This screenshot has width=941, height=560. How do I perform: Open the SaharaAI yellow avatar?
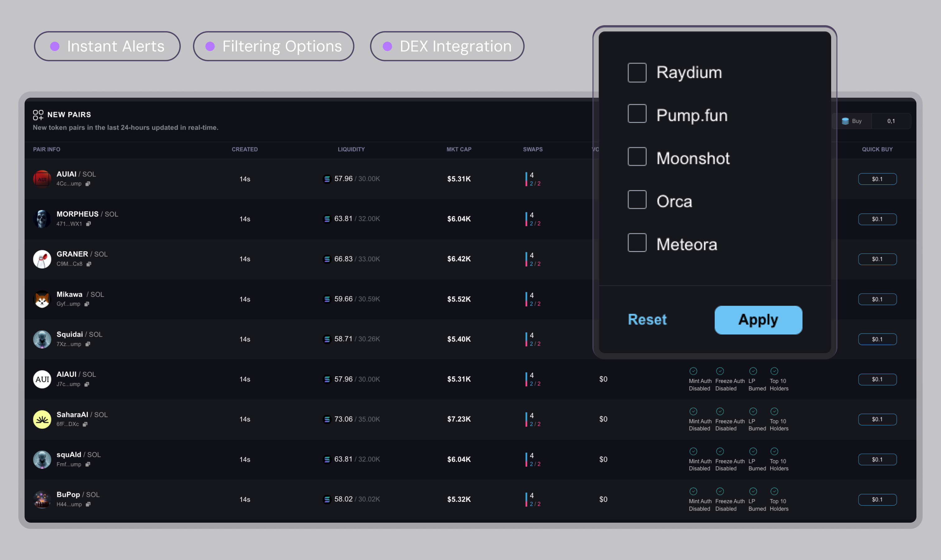(42, 419)
